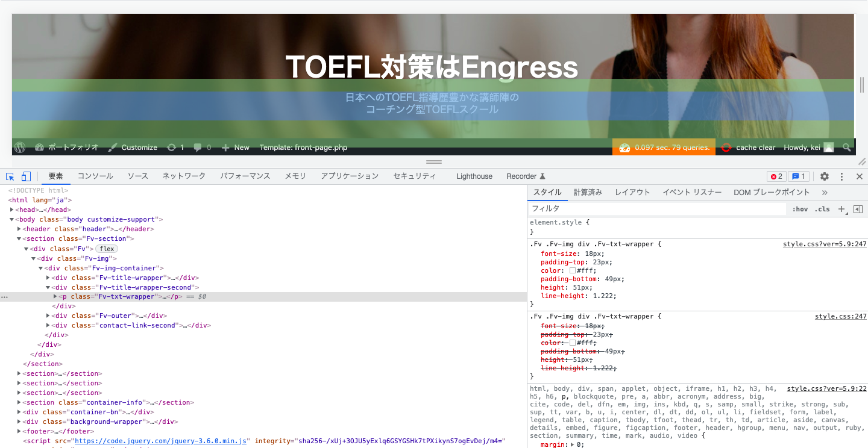Image resolution: width=868 pixels, height=448 pixels.
Task: Open style.css?ver=5.9:22 source link
Action: (827, 389)
